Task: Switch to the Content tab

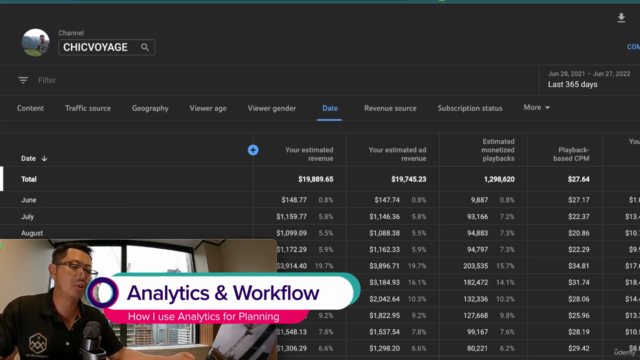Action: 30,108
